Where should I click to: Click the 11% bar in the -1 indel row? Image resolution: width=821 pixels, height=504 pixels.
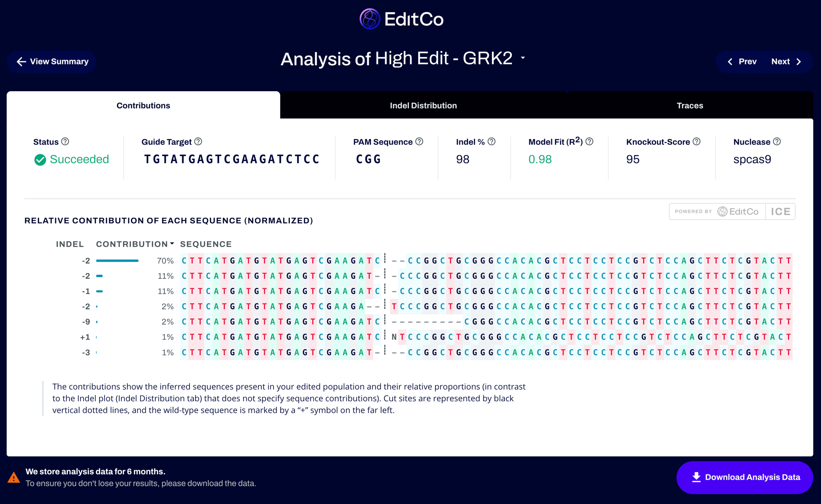(x=99, y=291)
